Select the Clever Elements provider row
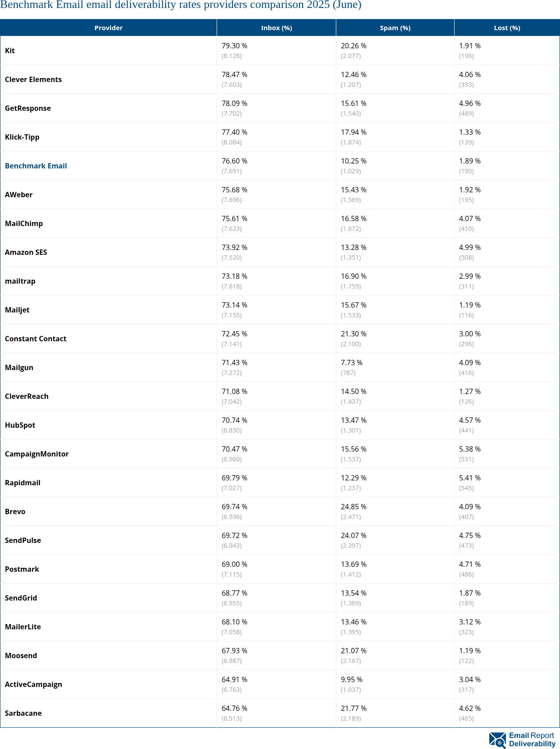The width and height of the screenshot is (560, 749). point(33,79)
